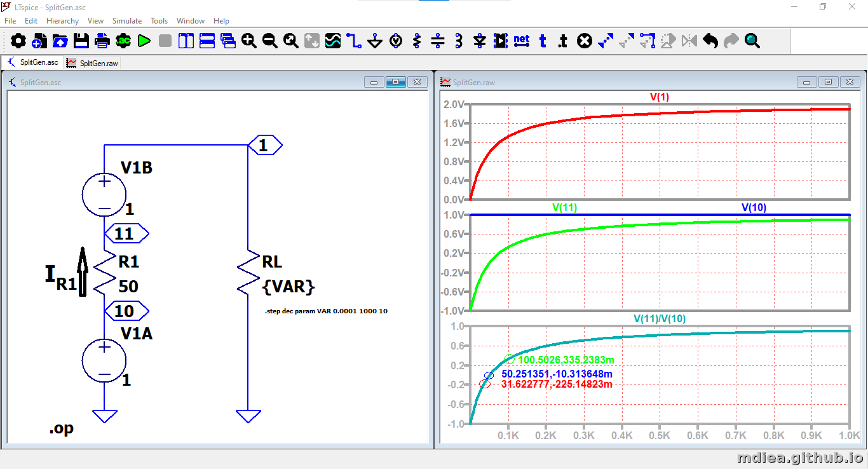Open the Component chooser icon
This screenshot has height=469, width=868.
tap(501, 41)
